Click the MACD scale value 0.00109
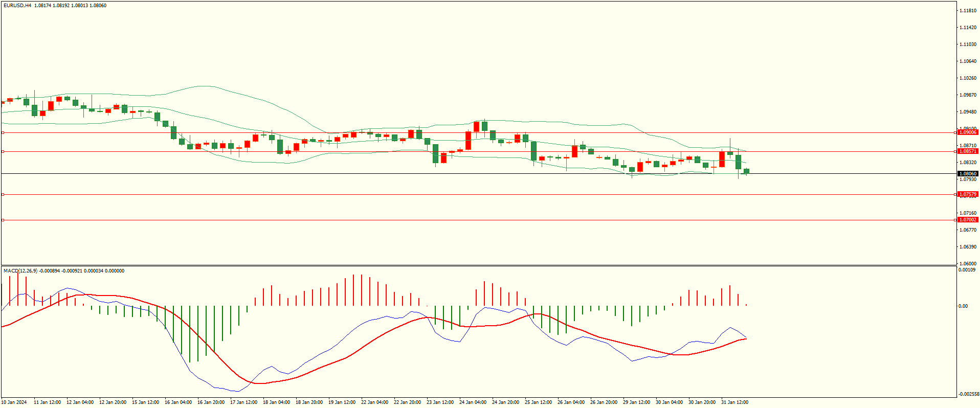 967,270
